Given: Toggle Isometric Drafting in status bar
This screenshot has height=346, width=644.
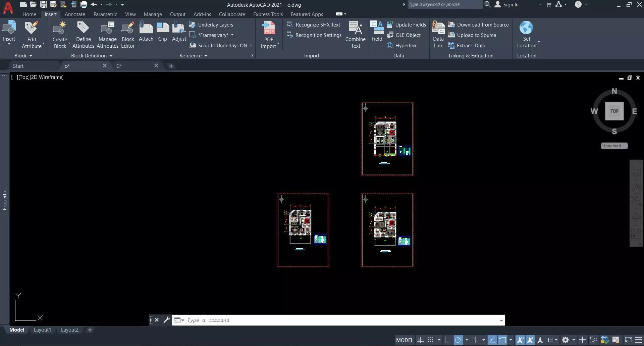Looking at the screenshot, I should [x=475, y=340].
